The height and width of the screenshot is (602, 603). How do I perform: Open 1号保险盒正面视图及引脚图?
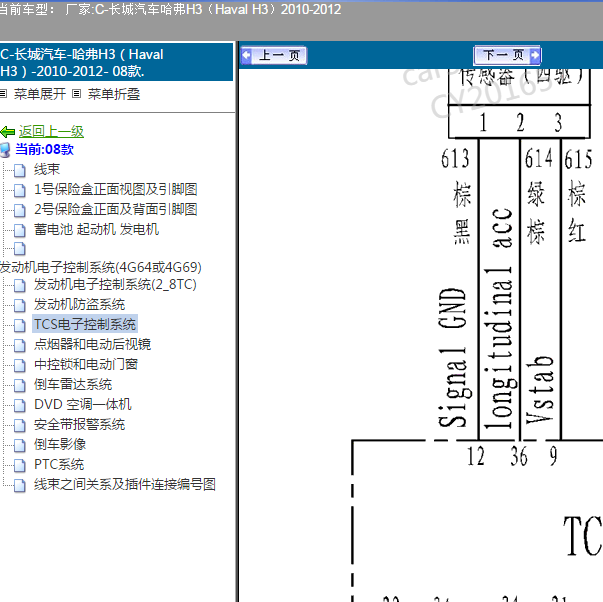(x=115, y=189)
